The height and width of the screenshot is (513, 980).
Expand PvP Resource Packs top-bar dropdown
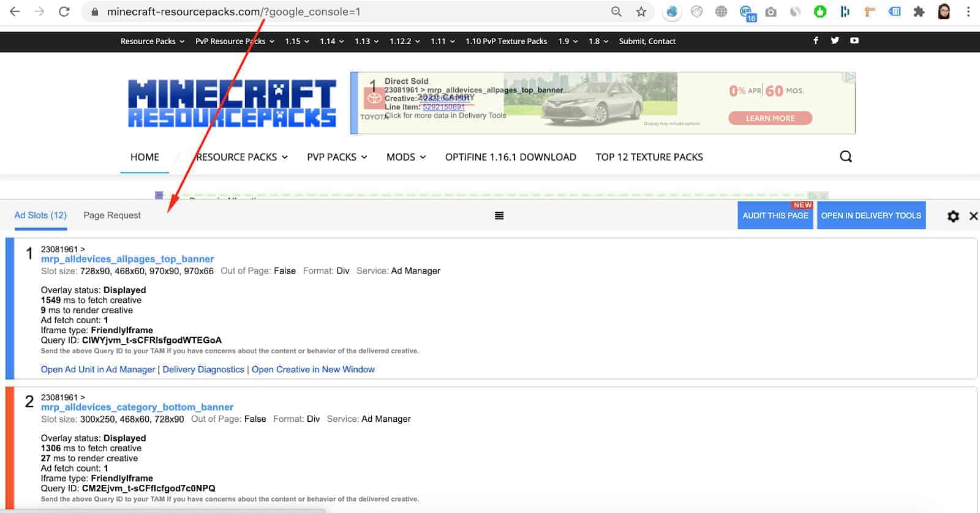point(235,41)
